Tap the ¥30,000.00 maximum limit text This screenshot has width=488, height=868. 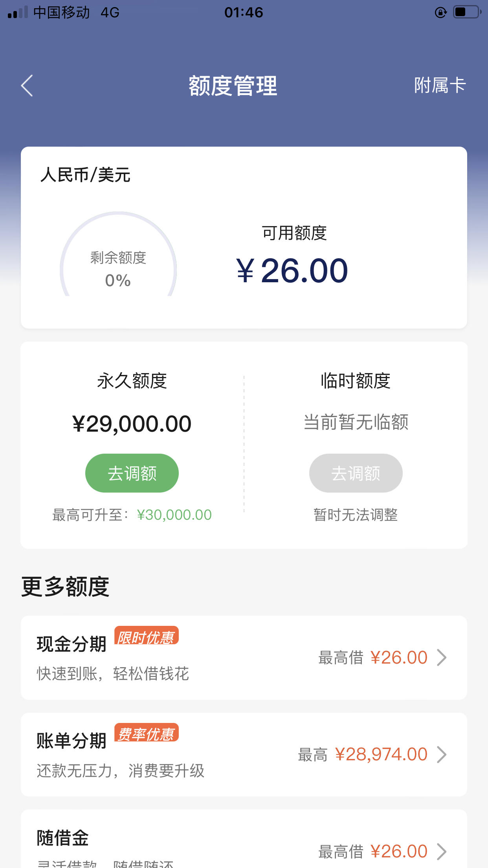(x=174, y=515)
